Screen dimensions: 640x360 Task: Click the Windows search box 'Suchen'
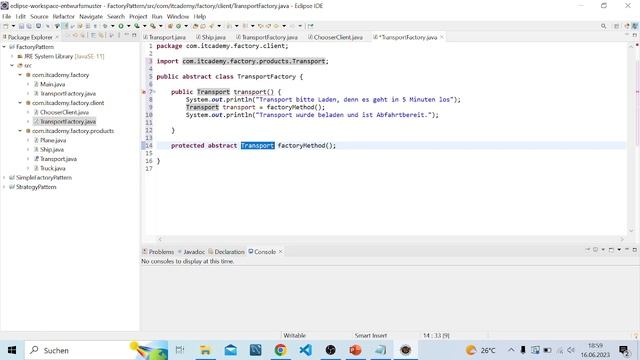(96, 350)
